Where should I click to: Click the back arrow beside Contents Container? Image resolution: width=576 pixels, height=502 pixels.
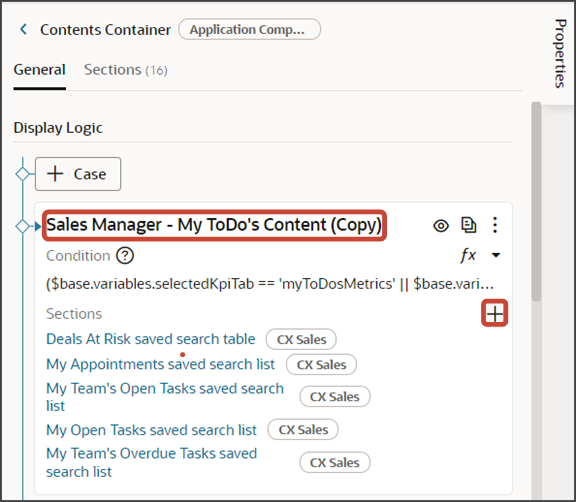point(24,29)
